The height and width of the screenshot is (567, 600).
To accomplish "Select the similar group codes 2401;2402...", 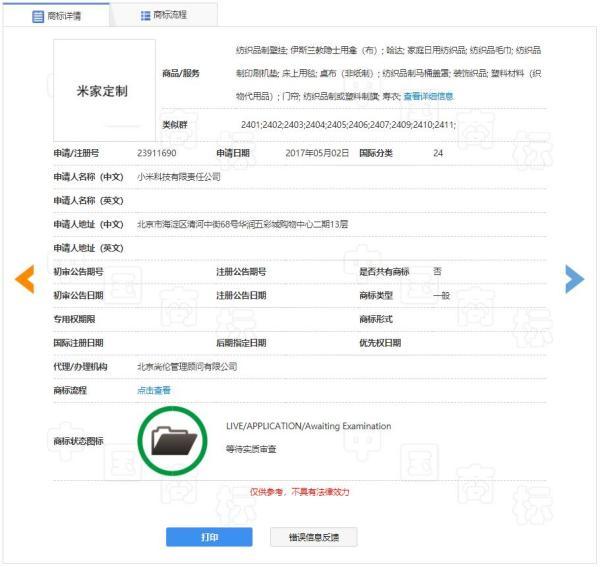I will (348, 125).
